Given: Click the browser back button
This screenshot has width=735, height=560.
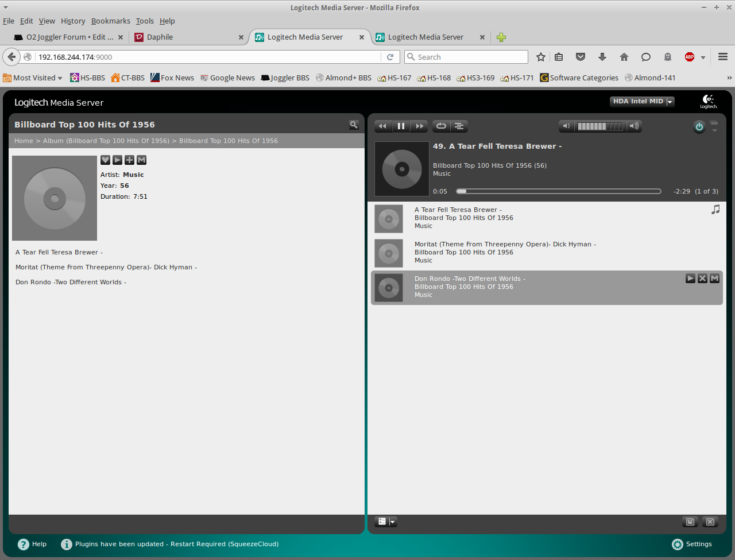Looking at the screenshot, I should pyautogui.click(x=11, y=57).
